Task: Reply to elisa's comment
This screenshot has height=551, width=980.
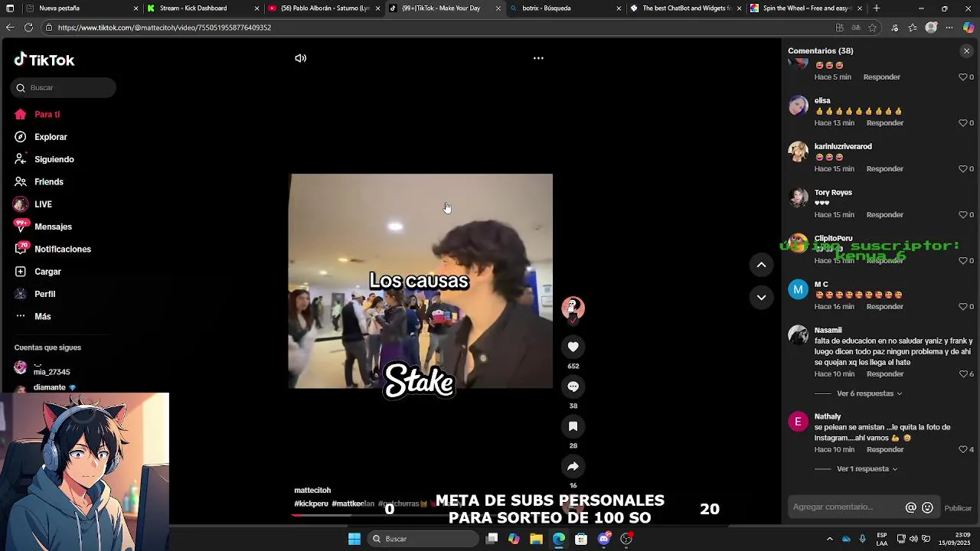Action: pyautogui.click(x=885, y=123)
